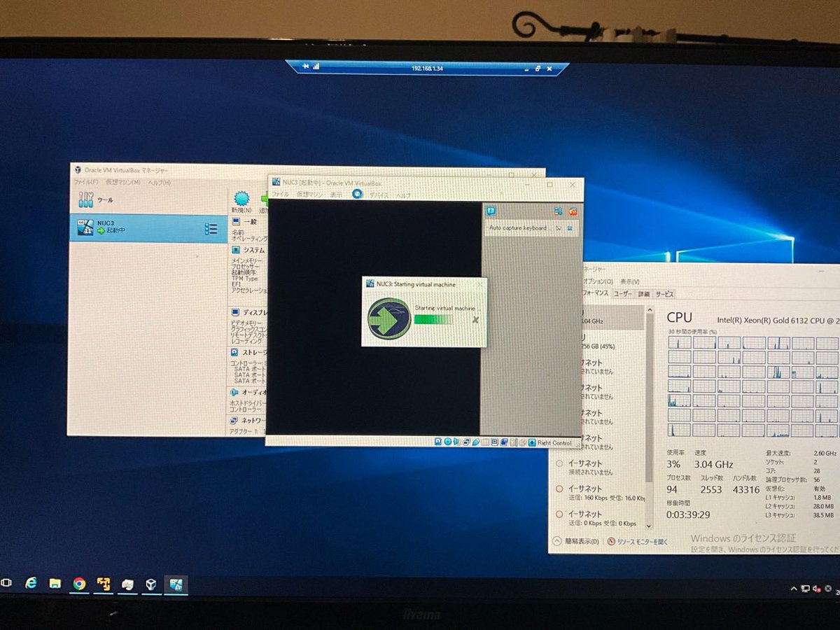
Task: Pin the 192.168.1.34 remote desktop connection bar
Action: (x=305, y=66)
